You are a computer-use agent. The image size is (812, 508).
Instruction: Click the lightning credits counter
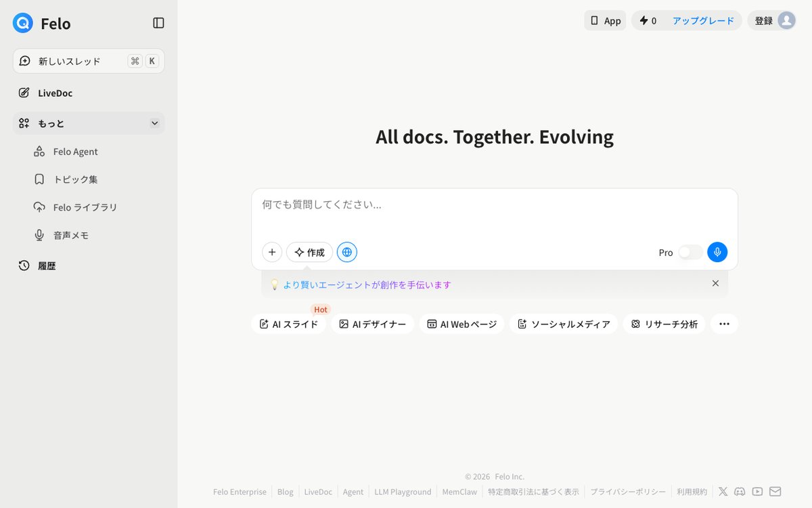(648, 20)
